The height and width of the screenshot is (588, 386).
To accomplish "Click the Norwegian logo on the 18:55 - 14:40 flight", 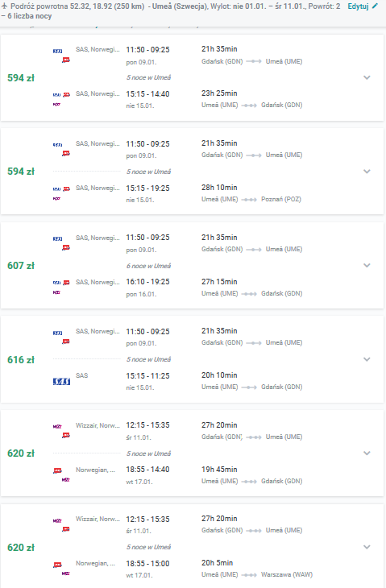I will click(x=57, y=470).
